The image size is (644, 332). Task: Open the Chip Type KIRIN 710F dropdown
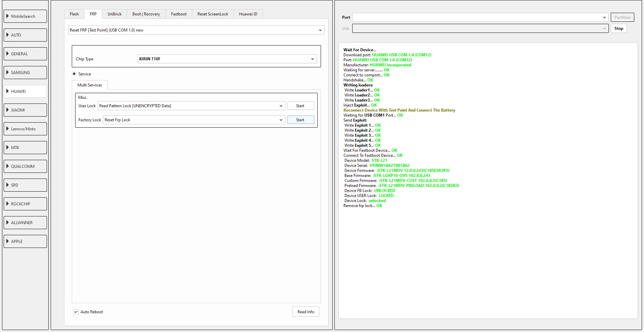click(x=312, y=59)
